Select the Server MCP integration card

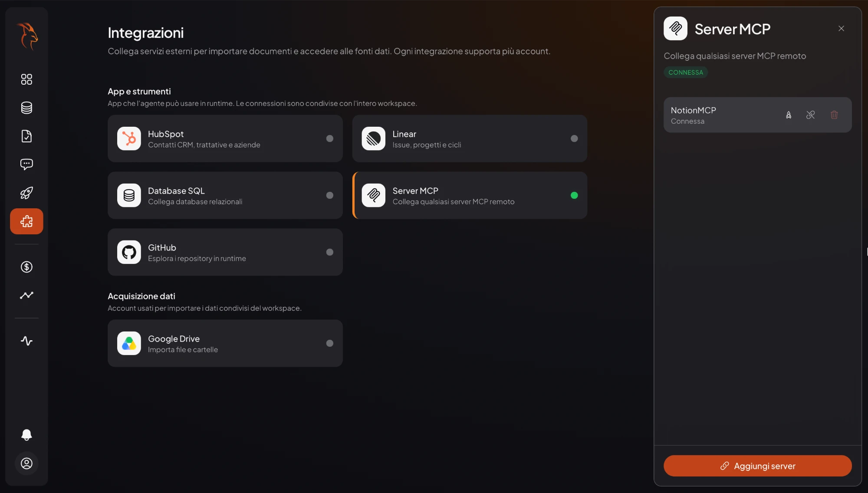tap(470, 195)
